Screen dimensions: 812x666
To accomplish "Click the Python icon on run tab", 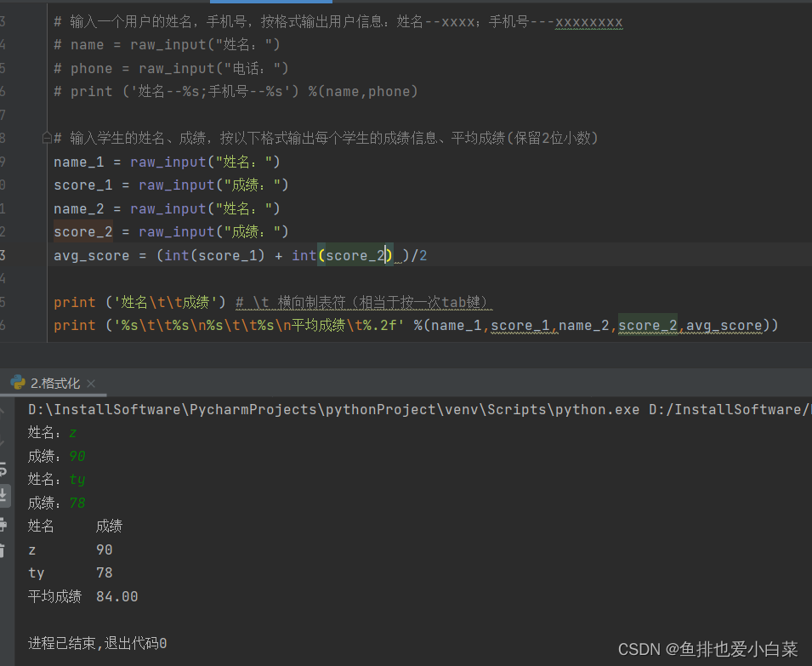I will pyautogui.click(x=18, y=383).
